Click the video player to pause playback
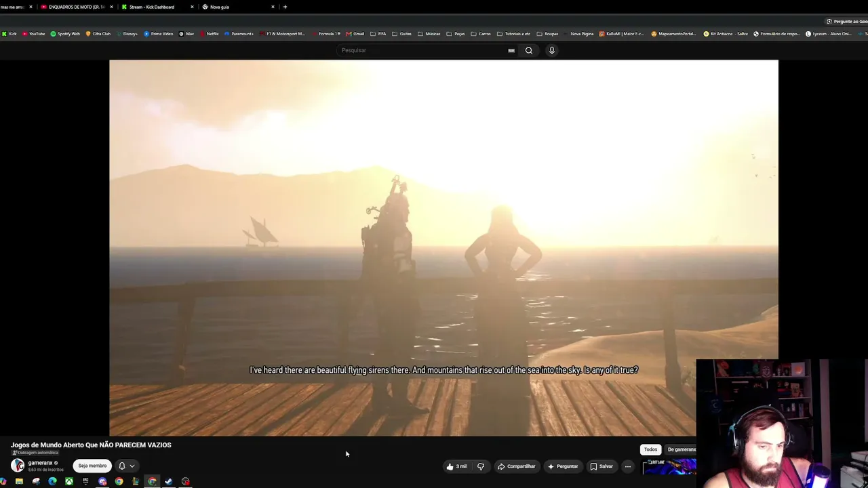Image resolution: width=868 pixels, height=488 pixels. coord(443,247)
